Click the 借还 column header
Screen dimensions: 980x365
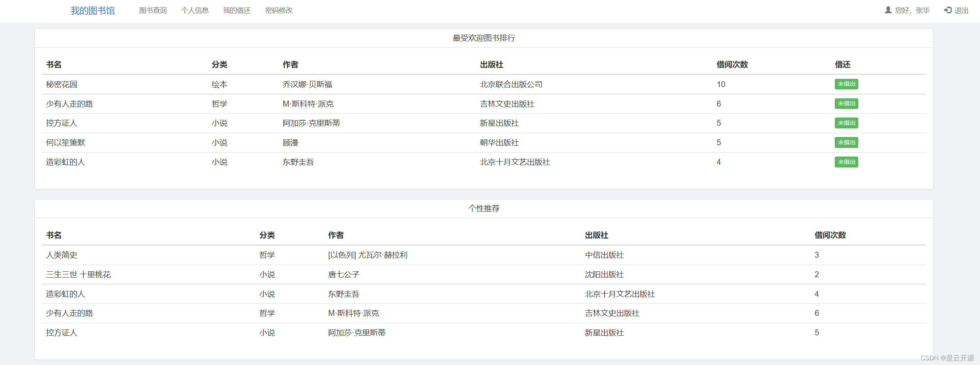click(842, 64)
